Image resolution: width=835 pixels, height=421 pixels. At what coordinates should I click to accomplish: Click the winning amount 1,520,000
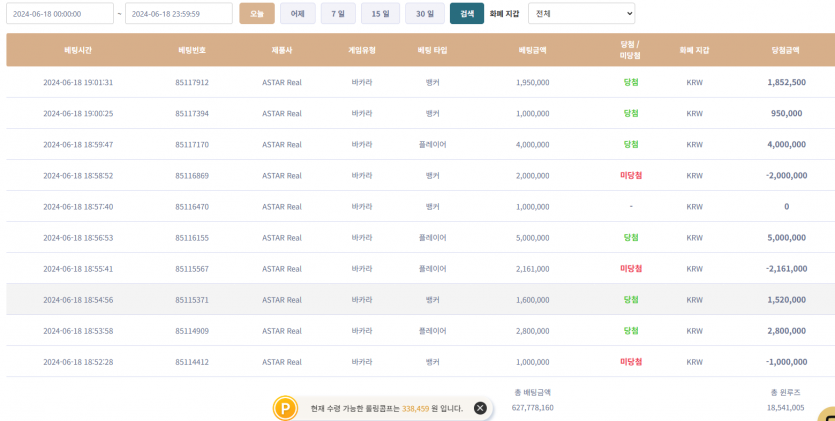click(787, 300)
